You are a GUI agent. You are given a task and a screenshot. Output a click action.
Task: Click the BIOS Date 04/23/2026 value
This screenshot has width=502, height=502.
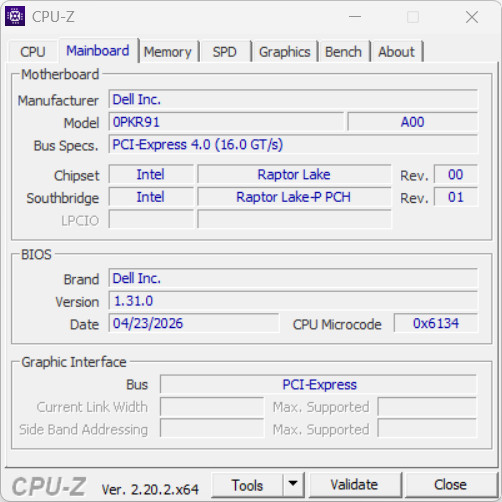194,323
